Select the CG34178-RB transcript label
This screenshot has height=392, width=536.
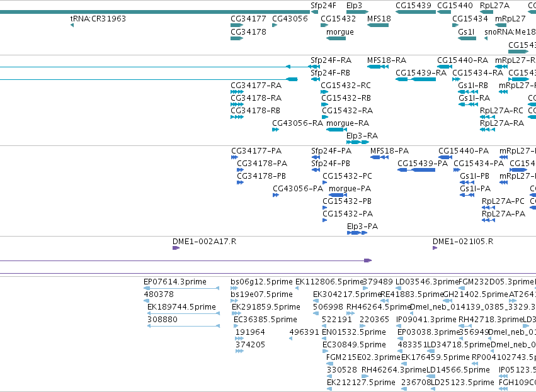click(x=255, y=111)
